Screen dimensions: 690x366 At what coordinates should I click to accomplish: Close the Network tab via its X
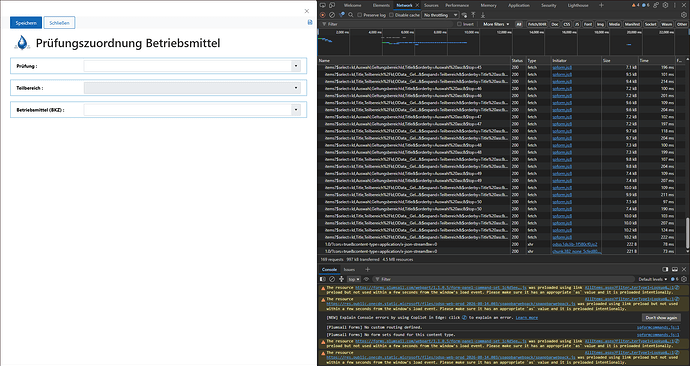click(x=417, y=5)
